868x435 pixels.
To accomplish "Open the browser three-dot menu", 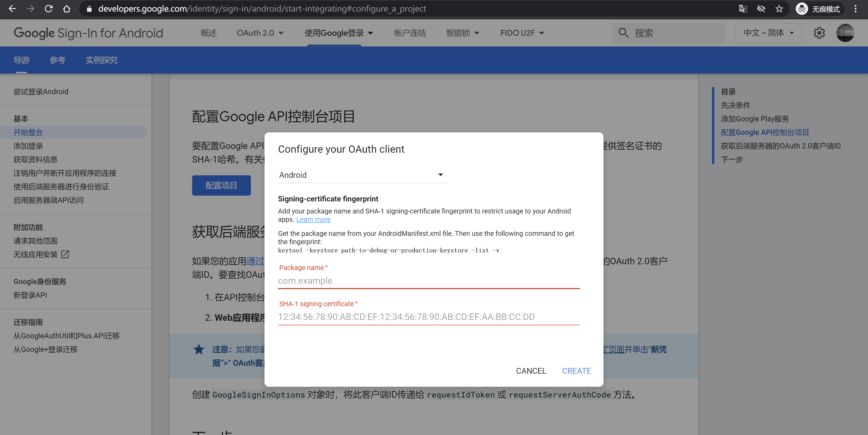I will click(x=855, y=9).
